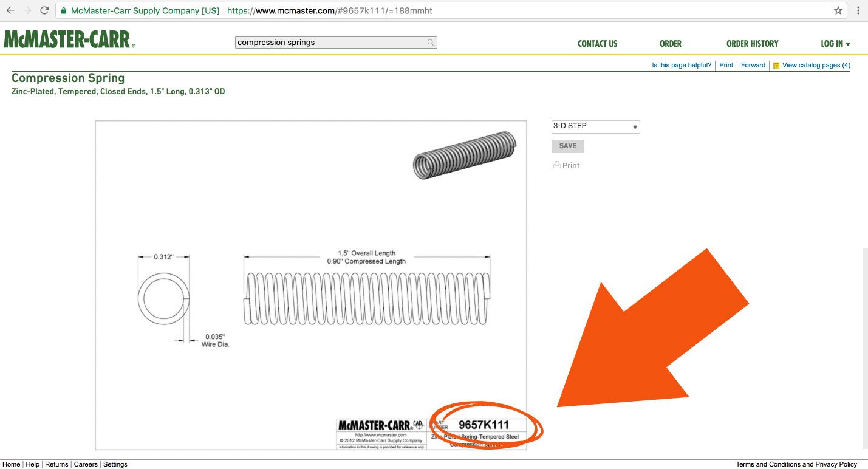This screenshot has height=469, width=868.
Task: Click the McMaster-Carr CAD title block logo
Action: (x=380, y=425)
